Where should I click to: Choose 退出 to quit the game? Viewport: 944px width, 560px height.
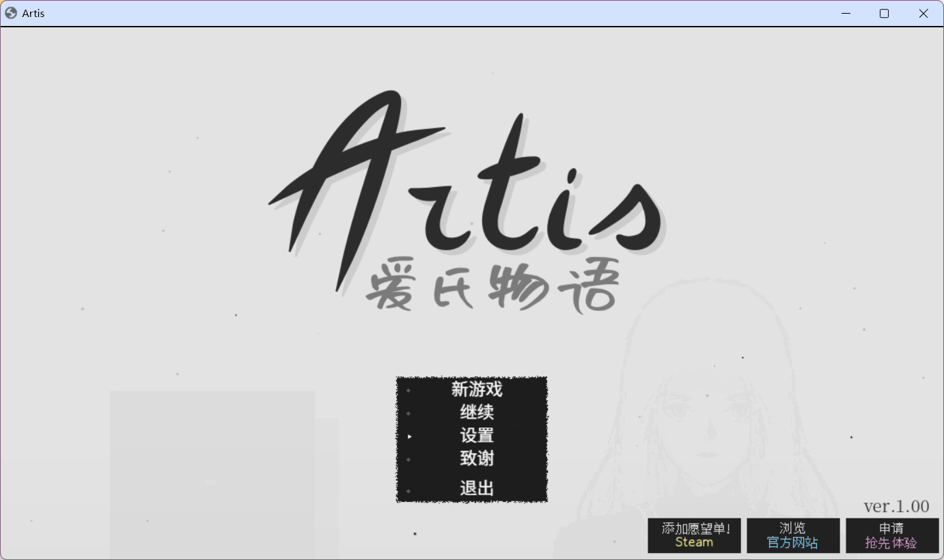pos(476,488)
